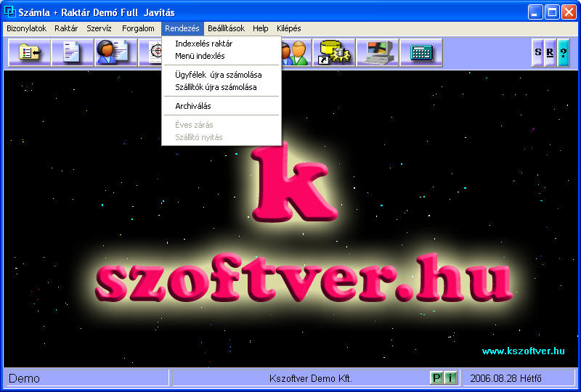Select Indexelés raktár from the dropdown
Screen dimensions: 581x392
coord(222,44)
